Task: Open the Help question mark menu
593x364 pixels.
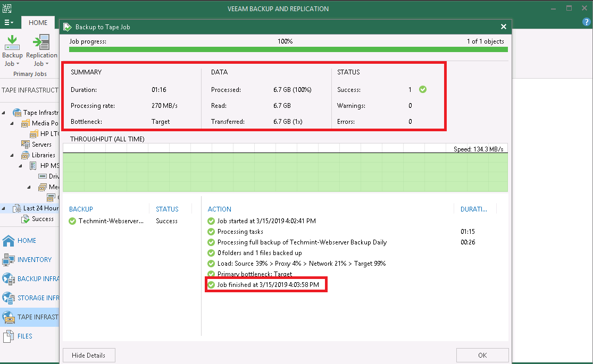Action: pyautogui.click(x=587, y=22)
